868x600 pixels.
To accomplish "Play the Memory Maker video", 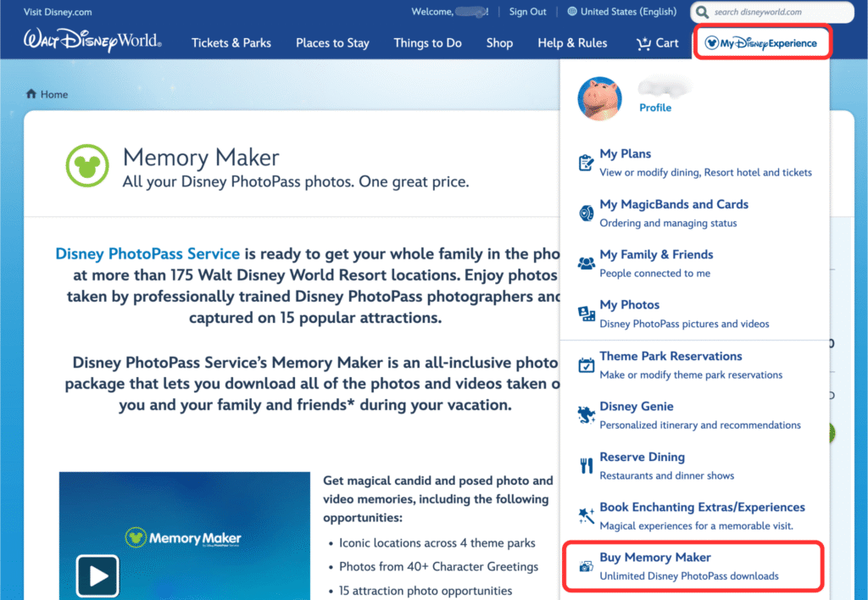I will tap(97, 575).
